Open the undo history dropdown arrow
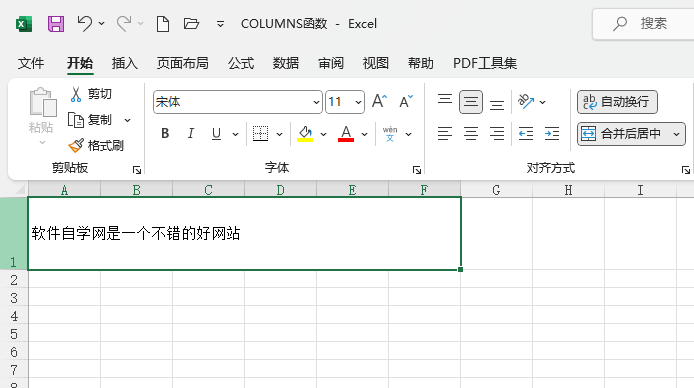Image resolution: width=694 pixels, height=388 pixels. pos(101,23)
